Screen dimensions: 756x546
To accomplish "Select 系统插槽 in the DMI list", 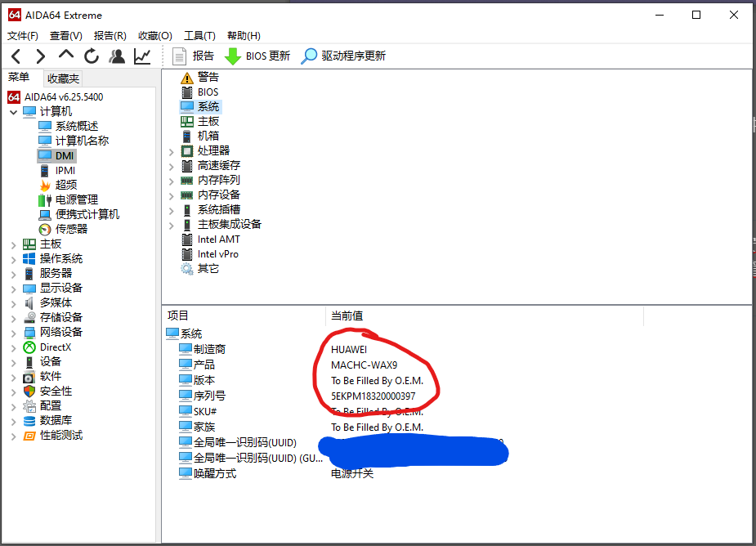I will tap(210, 210).
